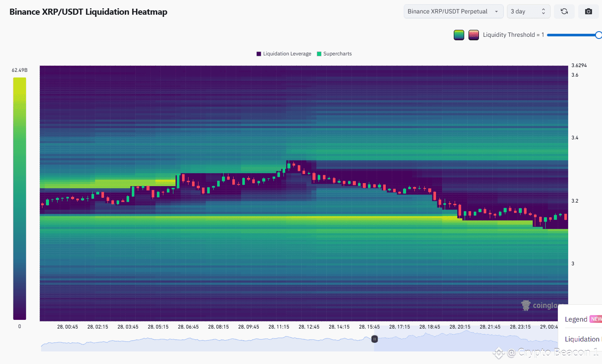
Task: Click the 3 price axis label
Action: tap(573, 264)
